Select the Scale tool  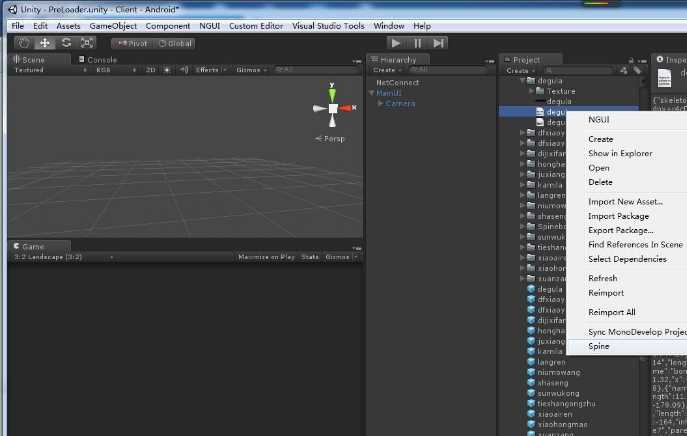click(x=87, y=43)
